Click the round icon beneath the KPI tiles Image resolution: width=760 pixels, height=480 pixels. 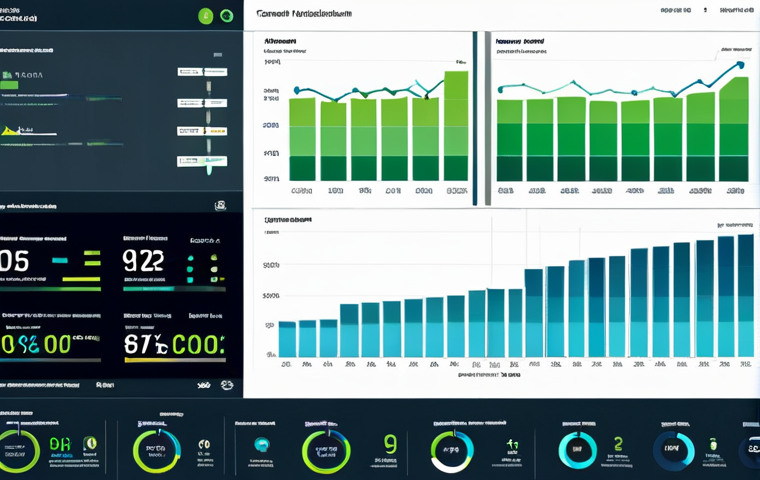226,384
